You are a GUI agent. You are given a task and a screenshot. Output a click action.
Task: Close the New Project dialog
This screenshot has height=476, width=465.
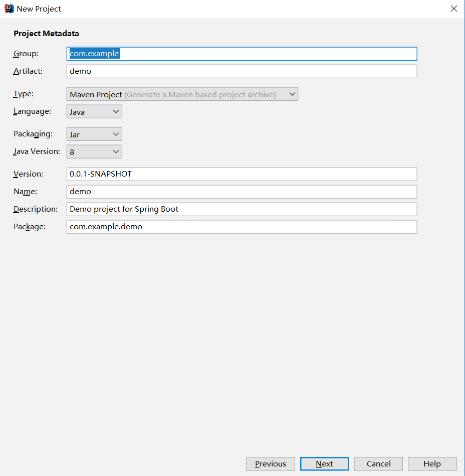tap(454, 9)
